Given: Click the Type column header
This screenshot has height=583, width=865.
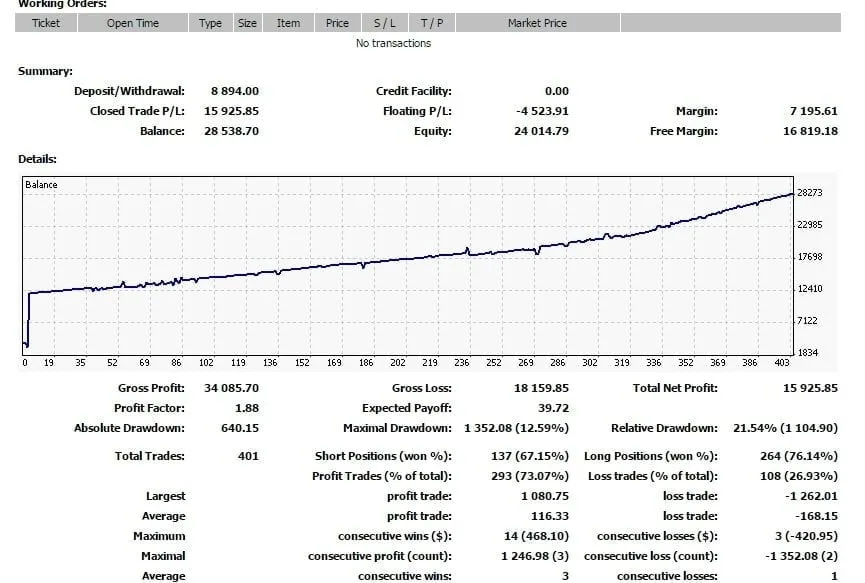Looking at the screenshot, I should 210,22.
